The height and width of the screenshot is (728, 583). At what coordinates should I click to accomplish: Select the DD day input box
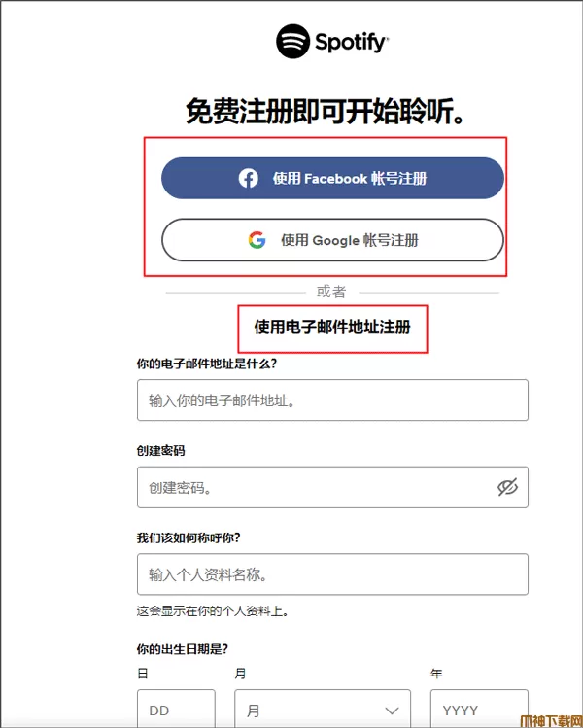pyautogui.click(x=176, y=709)
